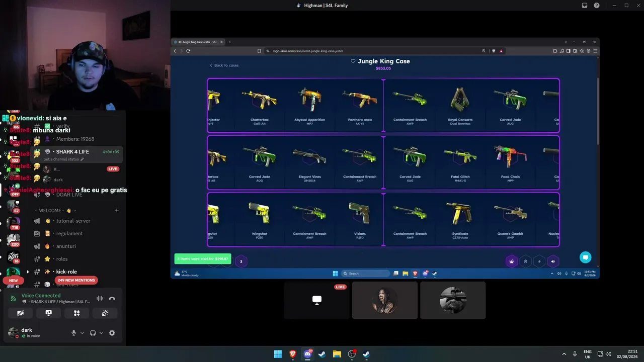The width and height of the screenshot is (644, 362).
Task: Toggle Discord noise suppression waveform icon
Action: [100, 298]
